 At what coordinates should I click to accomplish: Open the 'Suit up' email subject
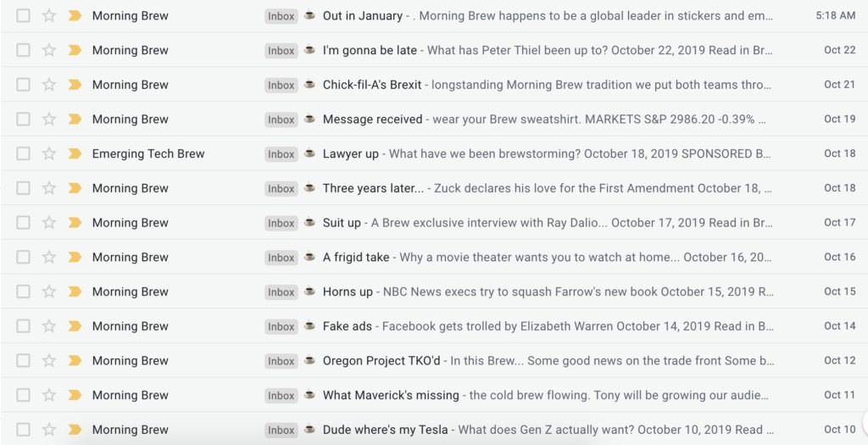342,222
